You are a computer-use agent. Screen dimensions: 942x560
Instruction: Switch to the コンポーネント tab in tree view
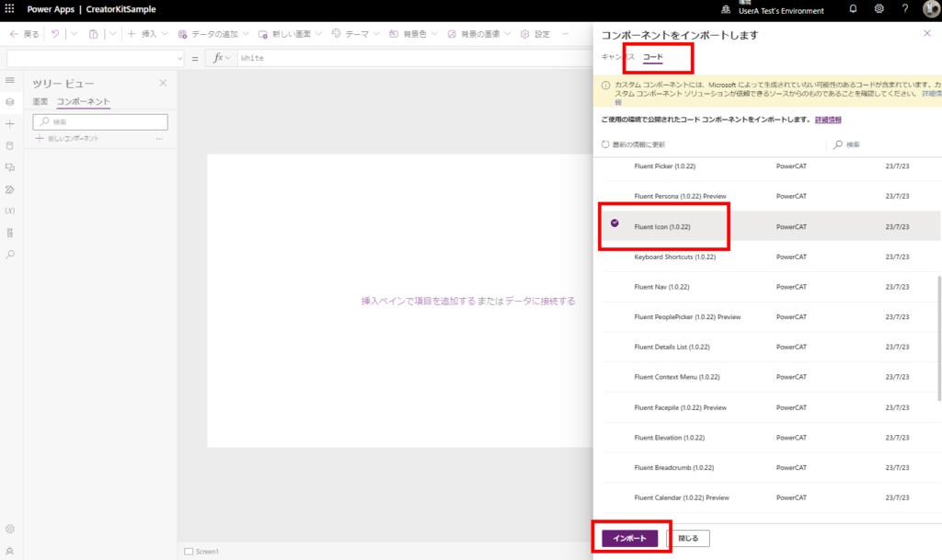click(x=84, y=101)
